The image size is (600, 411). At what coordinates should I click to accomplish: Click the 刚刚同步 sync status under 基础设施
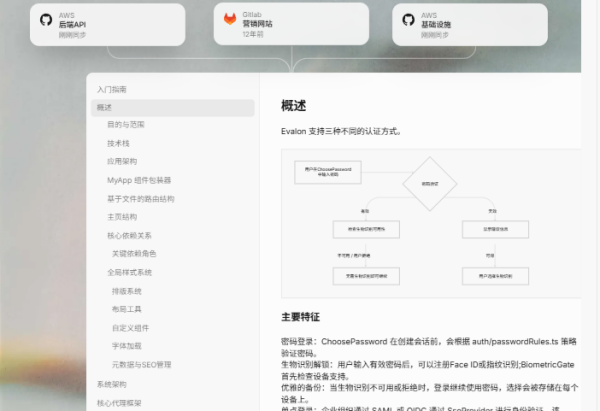pyautogui.click(x=435, y=35)
